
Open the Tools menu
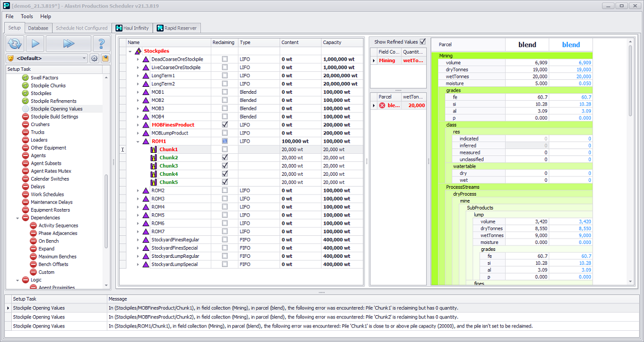coord(27,17)
